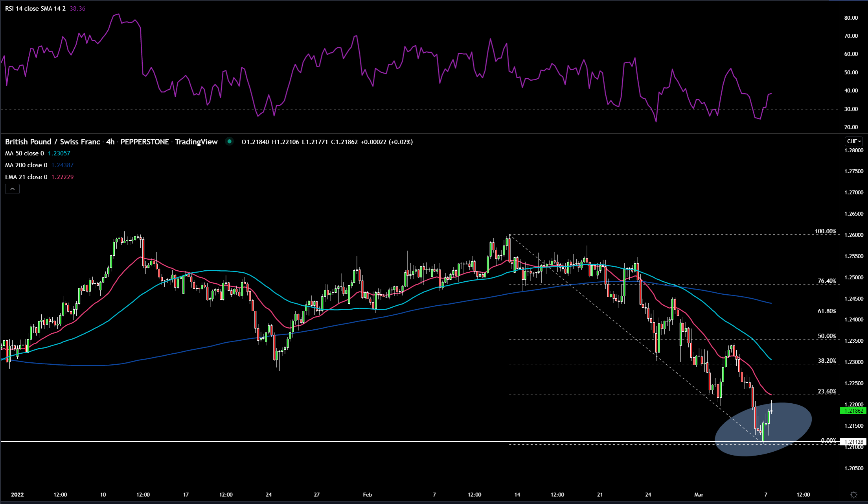Click the 1.20500 price scale label
Screen dimensions: 868x504
pos(854,468)
